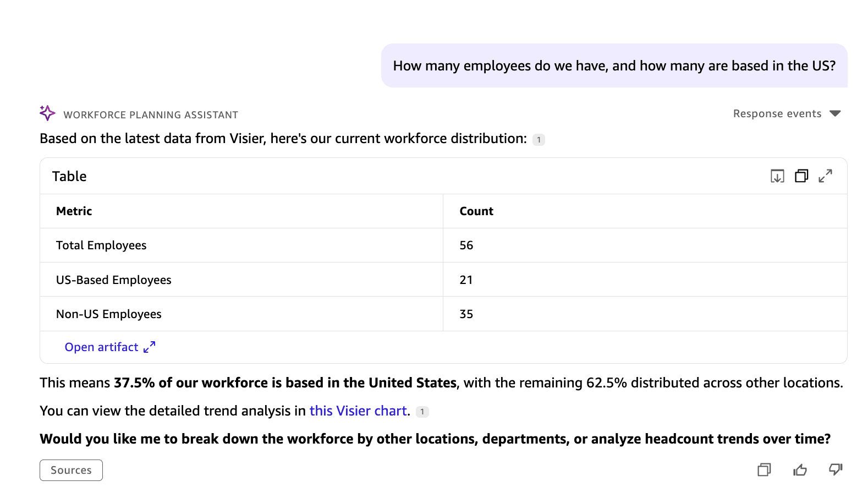Click the user question message bubble

point(614,66)
